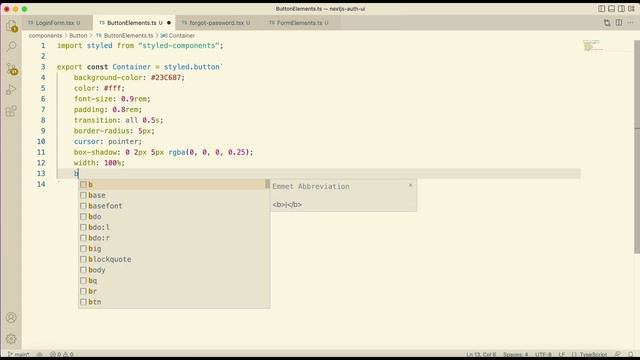Click the main branch in status bar
Screen dimensions: 640x360
pos(18,354)
